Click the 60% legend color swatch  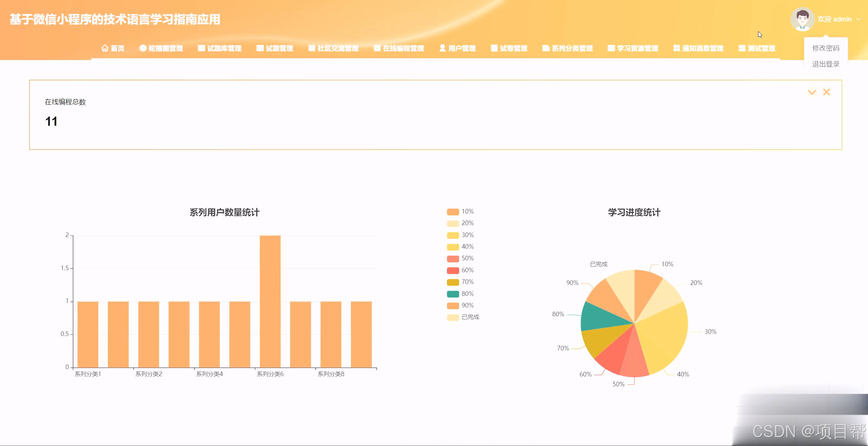(x=453, y=270)
